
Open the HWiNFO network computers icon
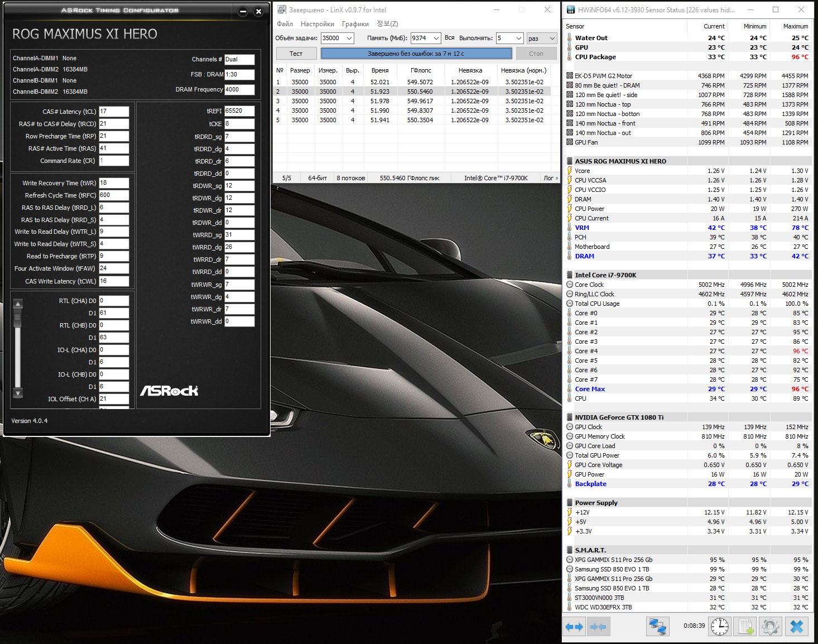coord(657,627)
